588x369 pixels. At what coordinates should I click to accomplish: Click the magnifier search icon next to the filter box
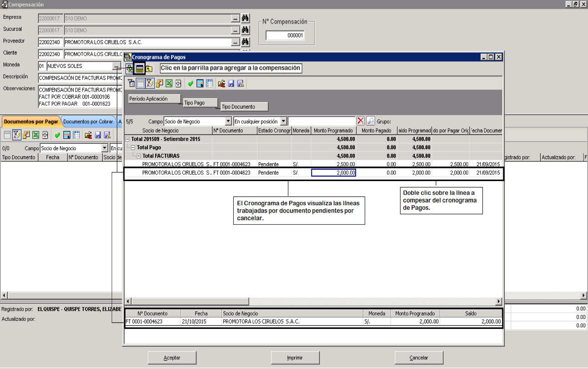point(370,121)
